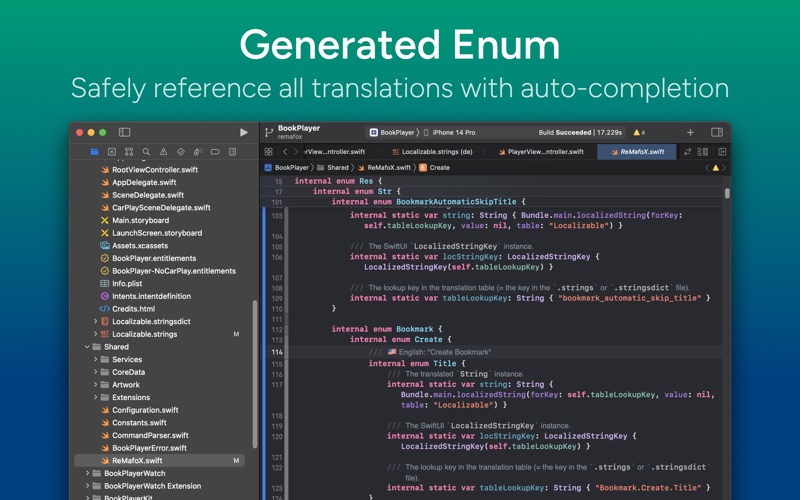
Task: Expand the Extensions folder arrow
Action: click(95, 397)
